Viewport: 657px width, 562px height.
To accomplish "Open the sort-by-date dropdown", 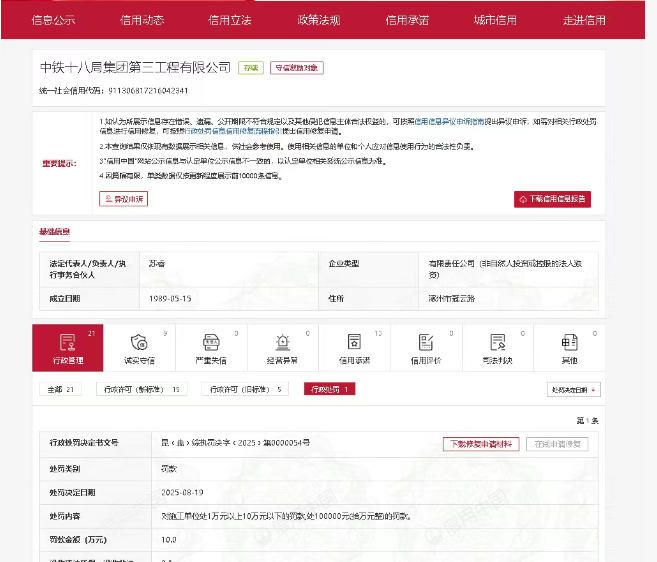I will point(573,389).
